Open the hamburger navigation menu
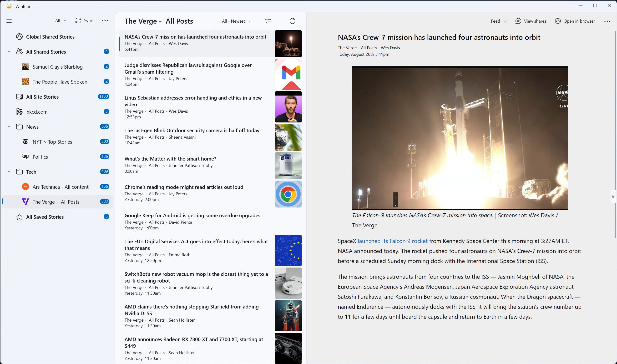The height and width of the screenshot is (364, 617). pyautogui.click(x=9, y=21)
